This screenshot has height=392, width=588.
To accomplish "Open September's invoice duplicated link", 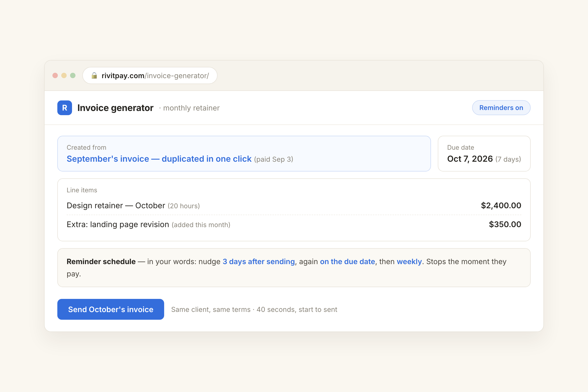I will [159, 159].
